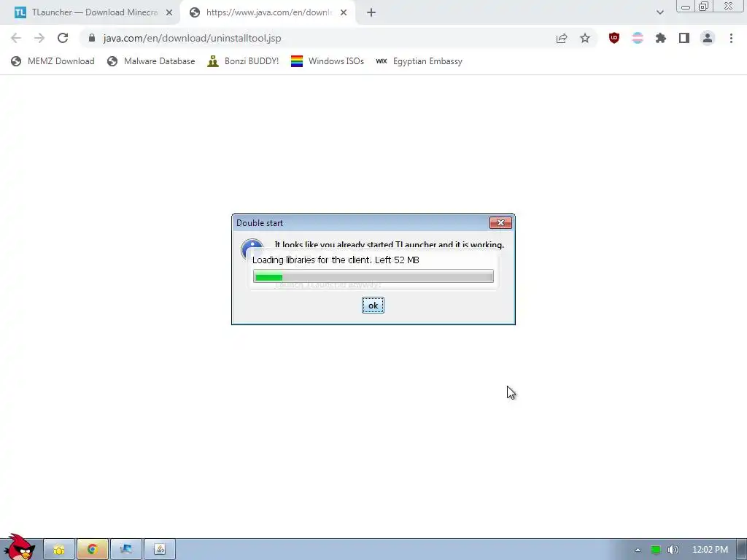
Task: Open the volume speaker control
Action: (673, 550)
